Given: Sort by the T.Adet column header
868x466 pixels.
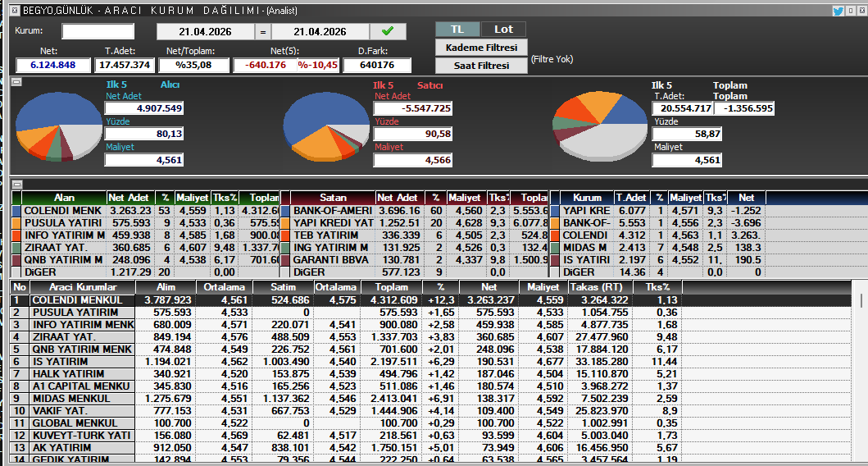Looking at the screenshot, I should click(x=631, y=197).
